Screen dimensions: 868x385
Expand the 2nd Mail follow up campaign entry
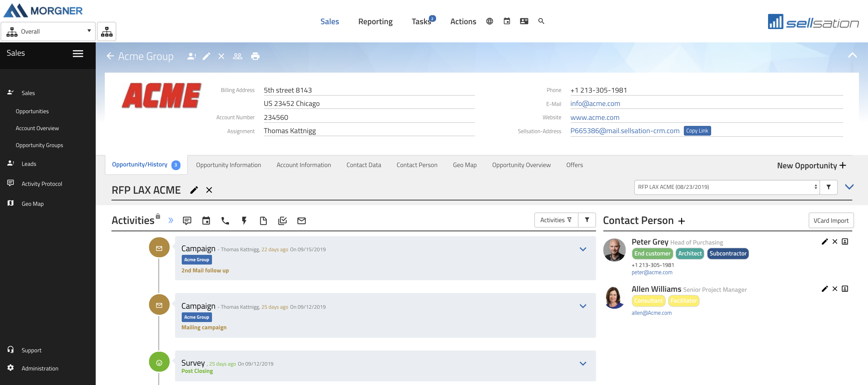coord(583,249)
